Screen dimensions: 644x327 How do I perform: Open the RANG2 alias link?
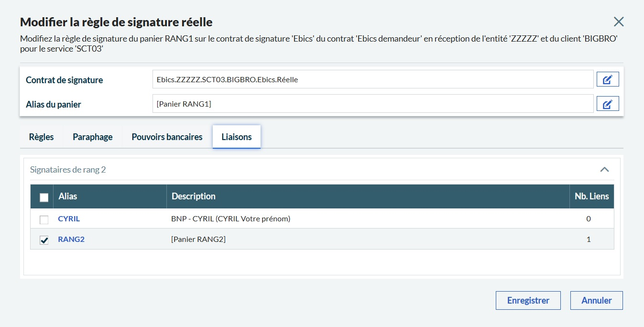[x=71, y=239]
